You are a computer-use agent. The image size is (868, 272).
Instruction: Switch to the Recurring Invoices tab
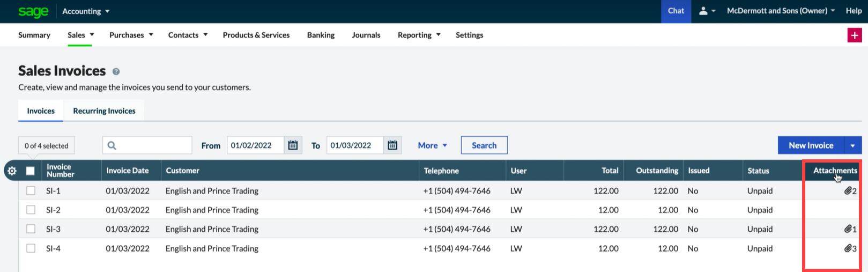(x=104, y=111)
